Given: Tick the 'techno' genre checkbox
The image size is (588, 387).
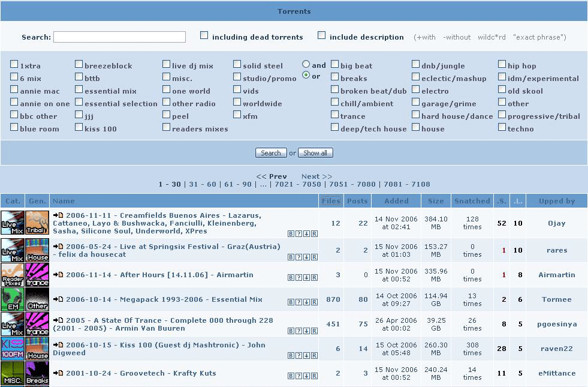Looking at the screenshot, I should (x=502, y=128).
